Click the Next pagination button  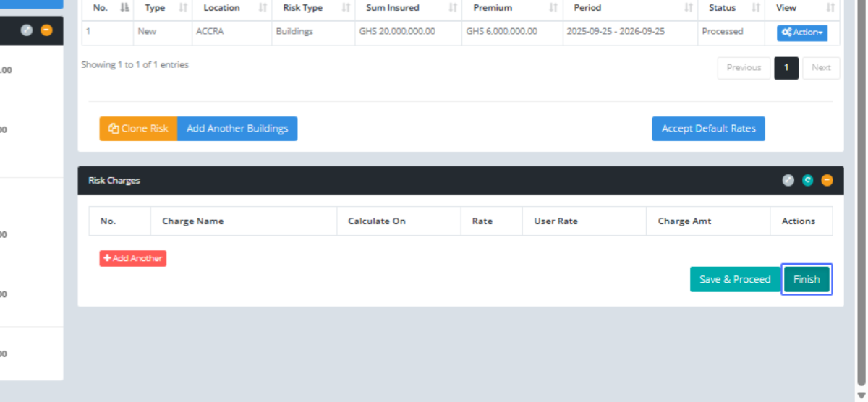point(821,68)
